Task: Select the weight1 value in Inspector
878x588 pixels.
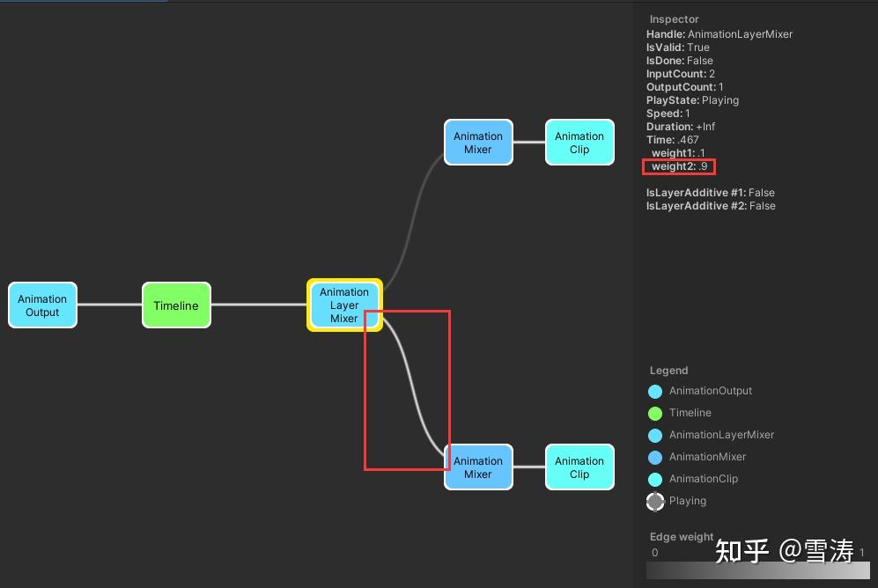Action: tap(676, 152)
